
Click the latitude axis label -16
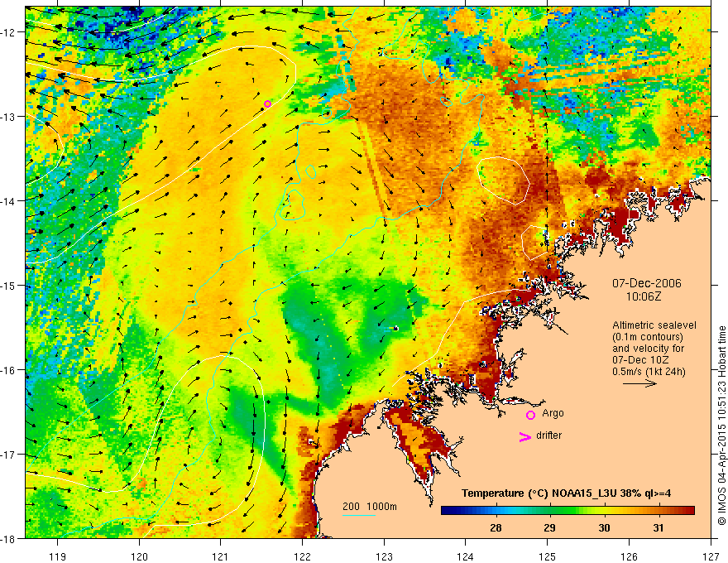pyautogui.click(x=8, y=370)
